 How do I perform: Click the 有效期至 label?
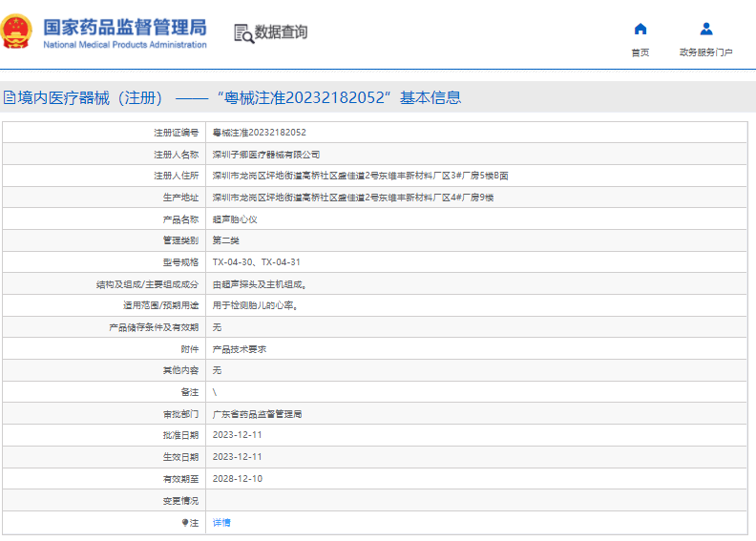point(180,479)
